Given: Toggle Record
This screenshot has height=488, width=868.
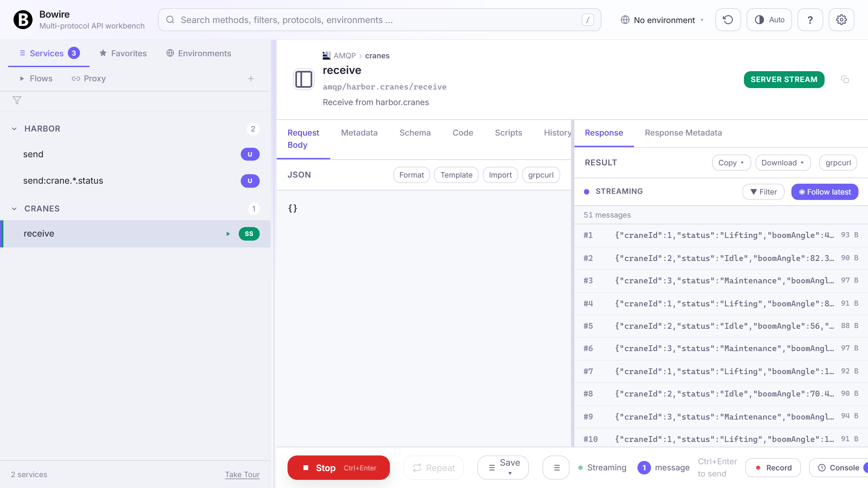Looking at the screenshot, I should point(773,468).
